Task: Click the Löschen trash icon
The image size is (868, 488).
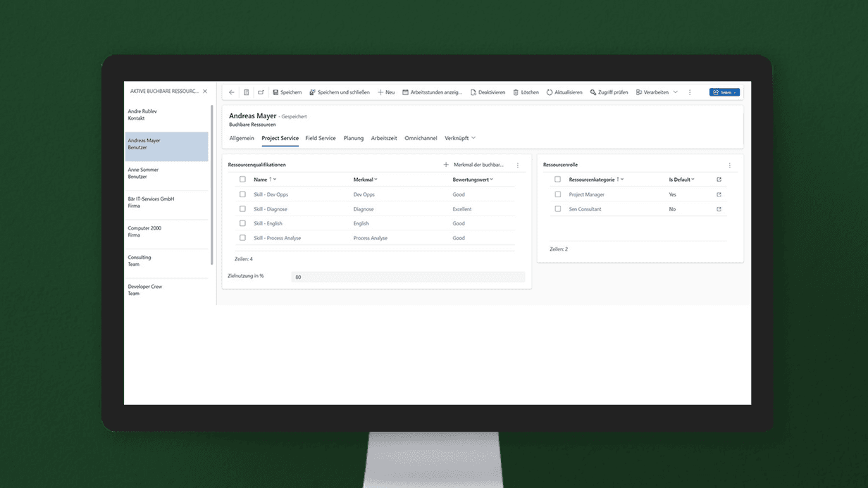Action: [516, 92]
